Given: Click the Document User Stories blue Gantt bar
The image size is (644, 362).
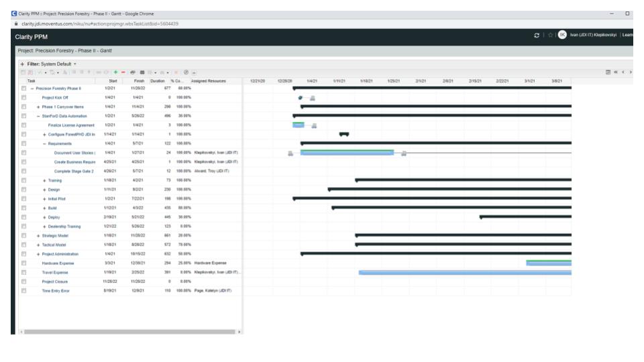Looking at the screenshot, I should [x=347, y=153].
